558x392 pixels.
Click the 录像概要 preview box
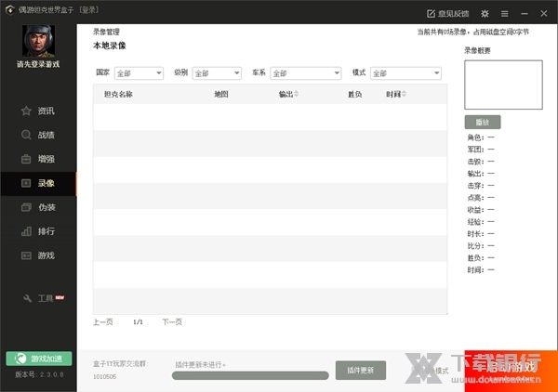point(503,85)
